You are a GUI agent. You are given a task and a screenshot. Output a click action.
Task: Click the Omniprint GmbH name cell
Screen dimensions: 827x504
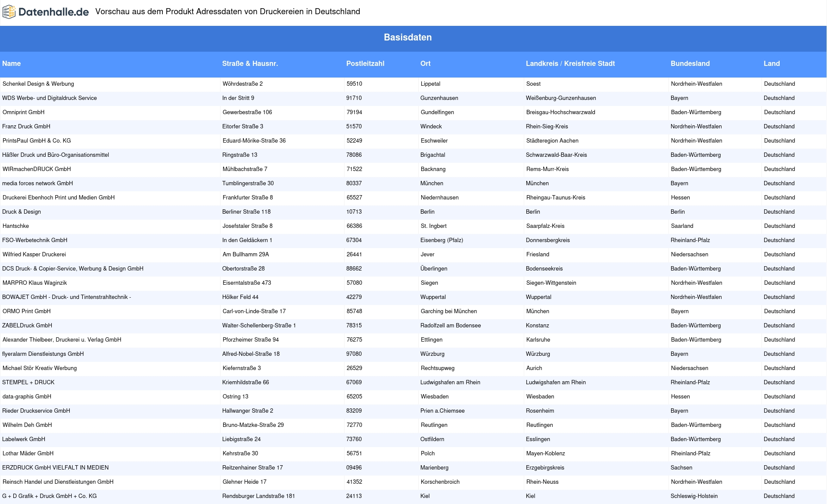coord(24,112)
